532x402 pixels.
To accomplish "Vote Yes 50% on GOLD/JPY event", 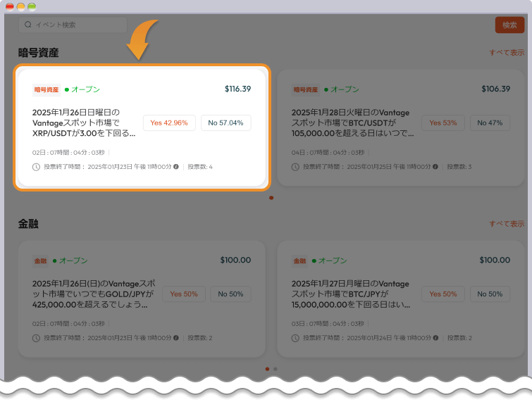I will pos(184,294).
